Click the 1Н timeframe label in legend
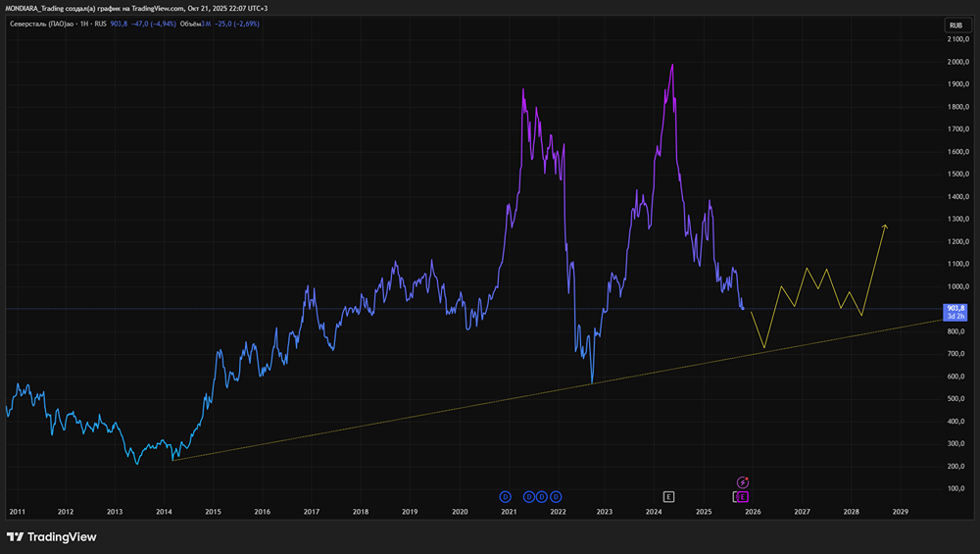Image resolution: width=980 pixels, height=554 pixels. pyautogui.click(x=84, y=24)
